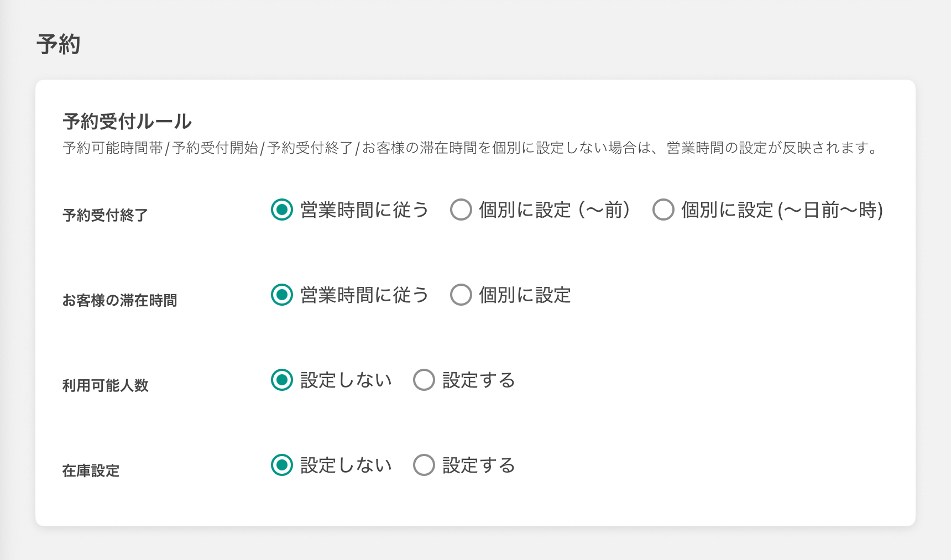Click the 個別に設定 (〜日前〜時) label text

pos(782,210)
